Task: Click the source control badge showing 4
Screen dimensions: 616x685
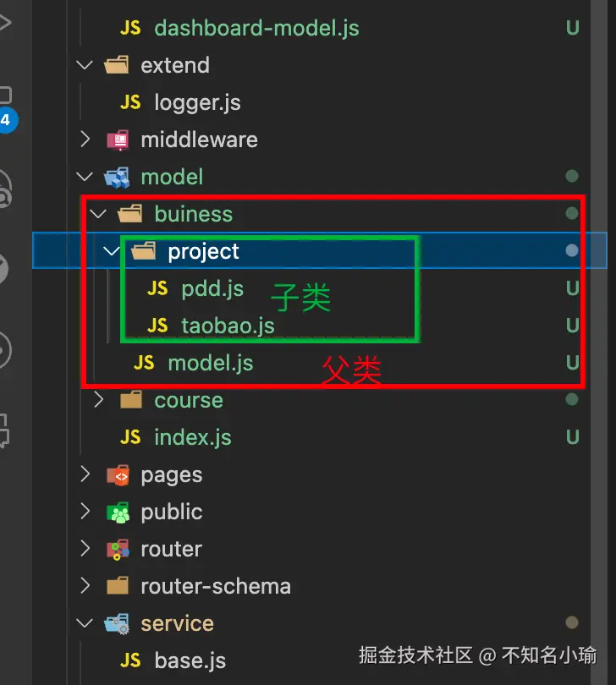Action: (5, 120)
